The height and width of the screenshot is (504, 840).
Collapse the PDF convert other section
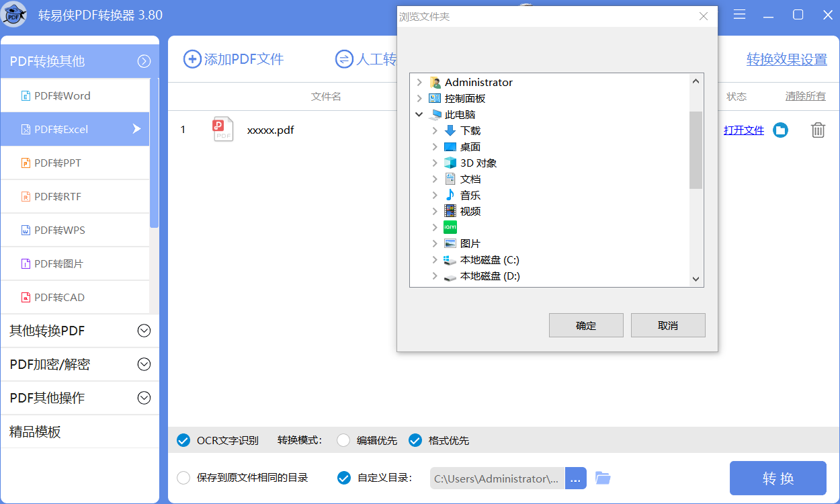point(144,61)
